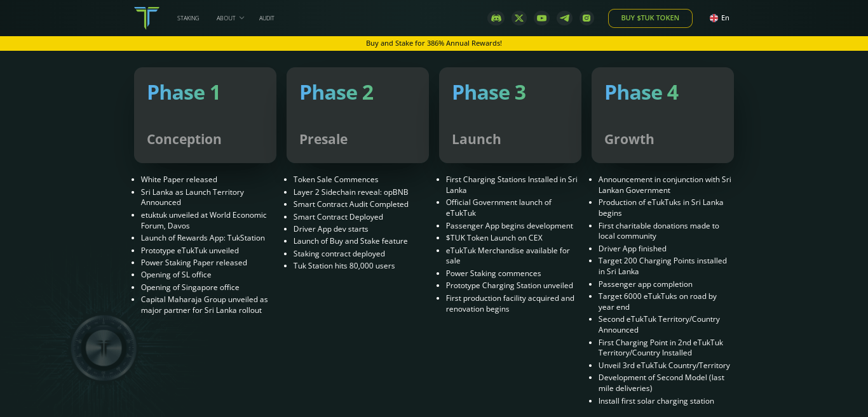Click the Buy $TUK Token button

pyautogui.click(x=650, y=18)
